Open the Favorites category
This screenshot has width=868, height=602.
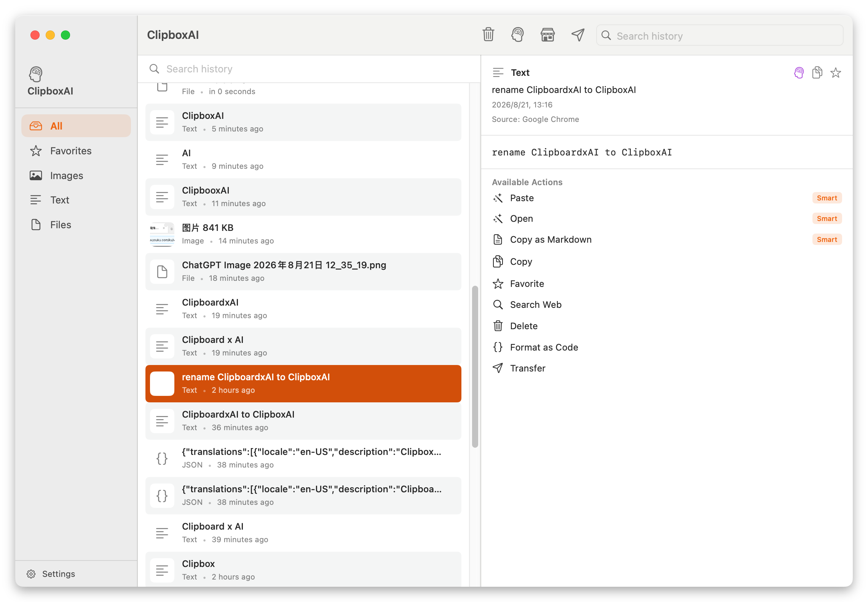(x=76, y=150)
